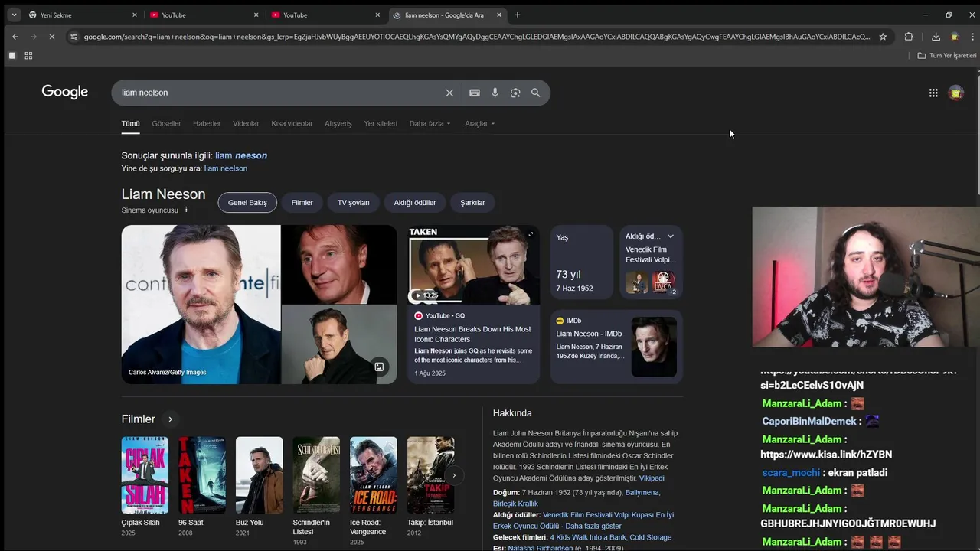Select the Şarkılar chip
980x551 pixels.
472,203
